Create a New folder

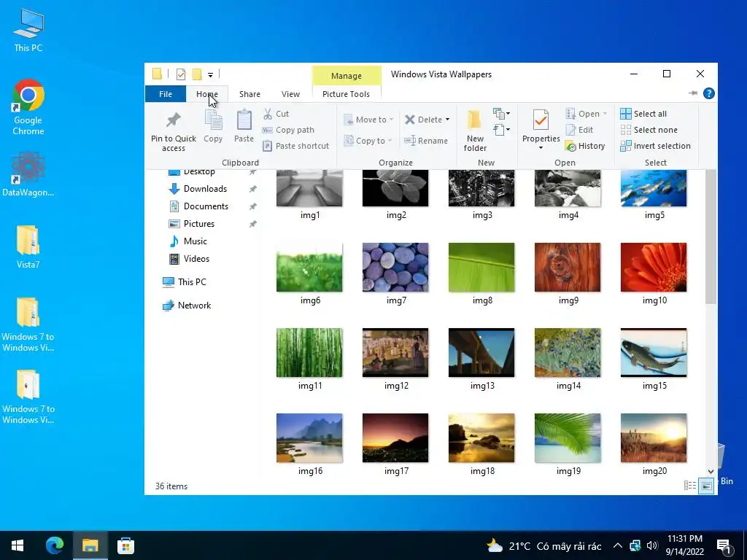tap(475, 131)
